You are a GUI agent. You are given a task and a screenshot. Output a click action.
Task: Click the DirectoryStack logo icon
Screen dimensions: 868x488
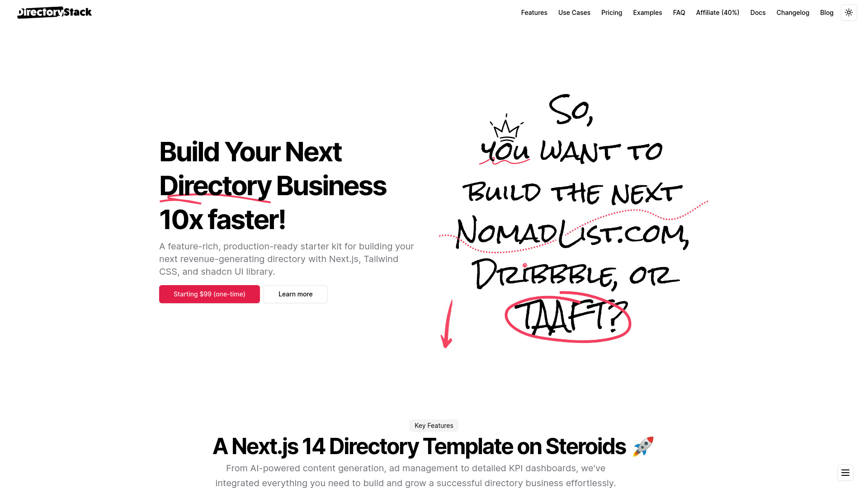coord(54,12)
